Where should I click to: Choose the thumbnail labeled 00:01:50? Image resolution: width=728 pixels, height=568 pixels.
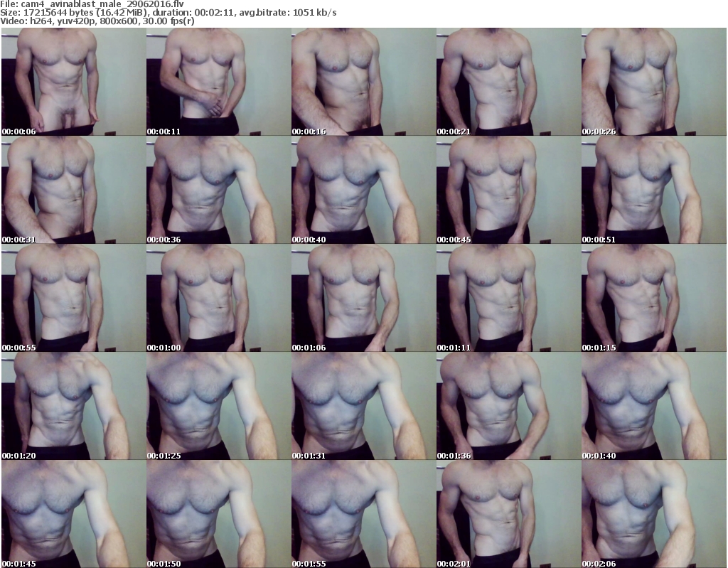click(219, 514)
